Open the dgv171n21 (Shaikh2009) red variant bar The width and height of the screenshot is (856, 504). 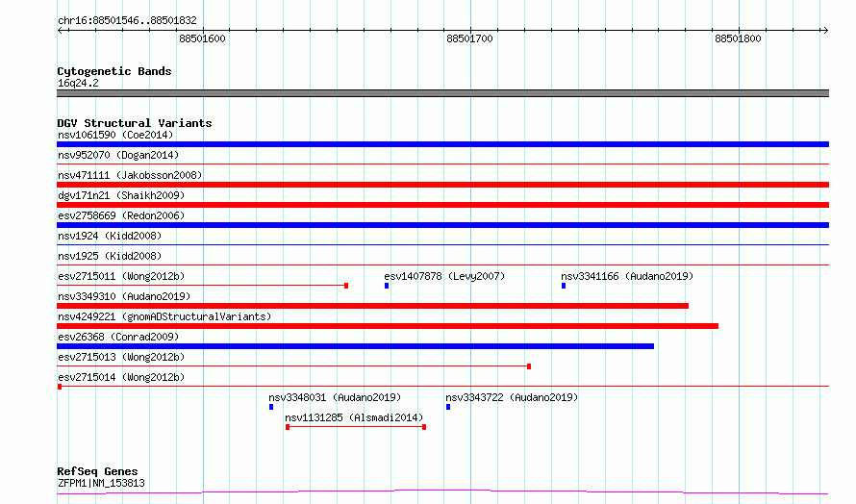click(x=442, y=205)
